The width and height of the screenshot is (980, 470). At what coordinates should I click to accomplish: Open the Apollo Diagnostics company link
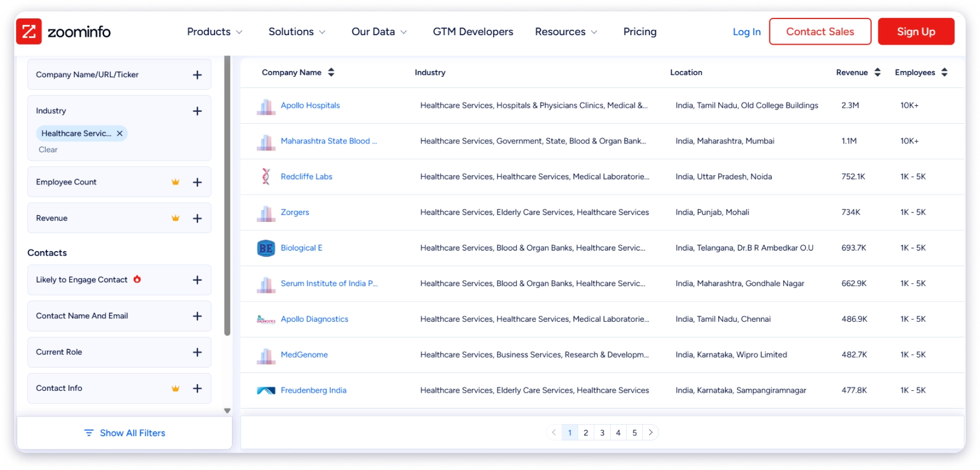point(315,319)
